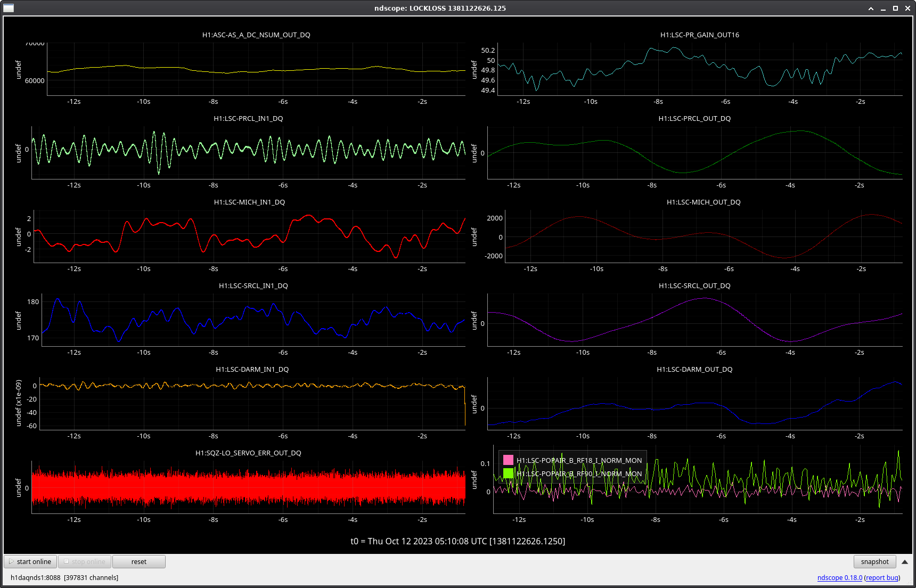Select the H1:LSC-POPAIR_B_RF18_I_NORM_MON legend label
Image resolution: width=916 pixels, height=588 pixels.
579,460
